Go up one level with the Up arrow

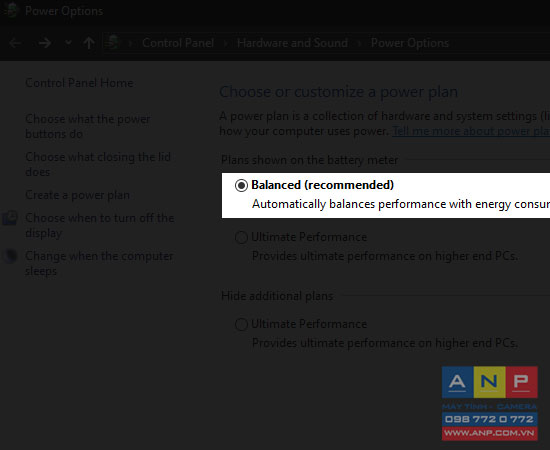89,43
